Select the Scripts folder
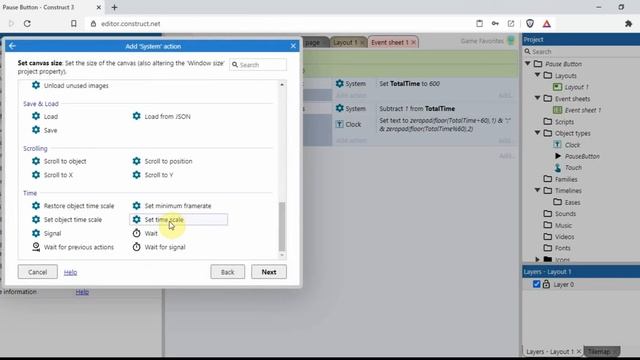The image size is (640, 360). pyautogui.click(x=559, y=122)
